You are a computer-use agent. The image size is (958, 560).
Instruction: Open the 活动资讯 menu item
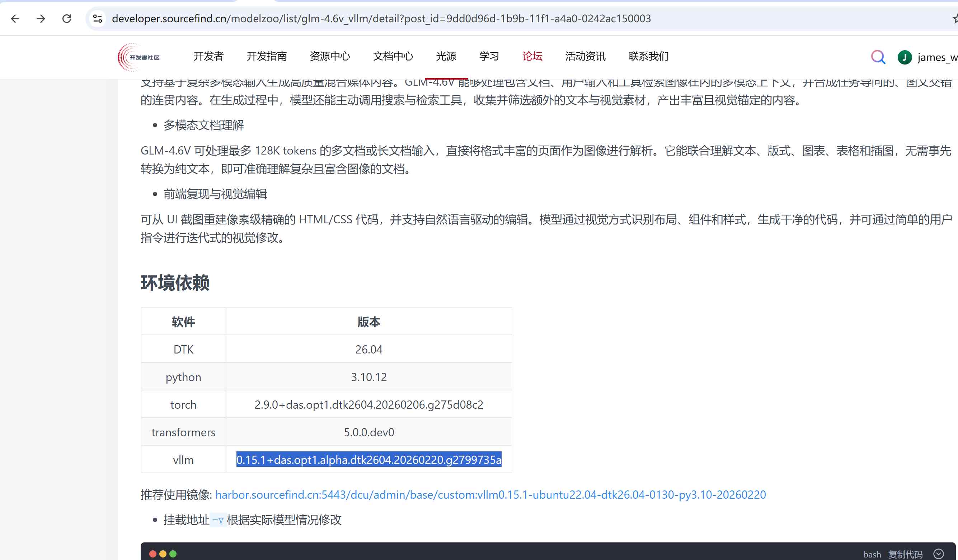585,56
